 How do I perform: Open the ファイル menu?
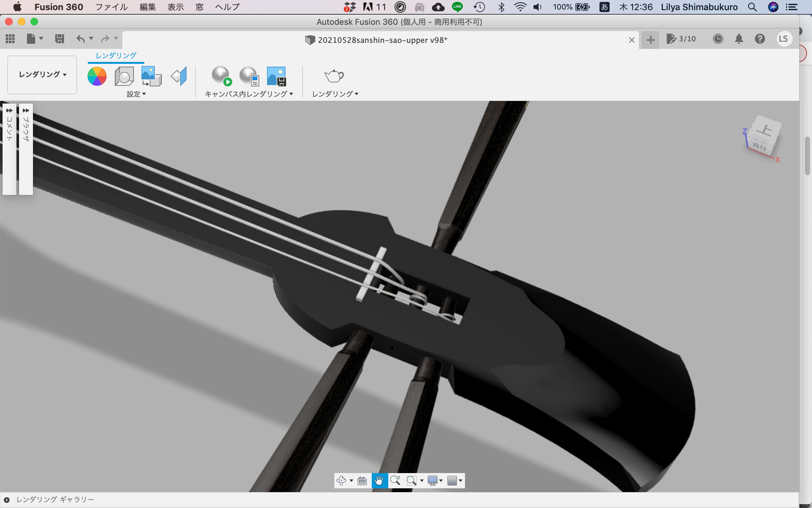click(x=112, y=7)
